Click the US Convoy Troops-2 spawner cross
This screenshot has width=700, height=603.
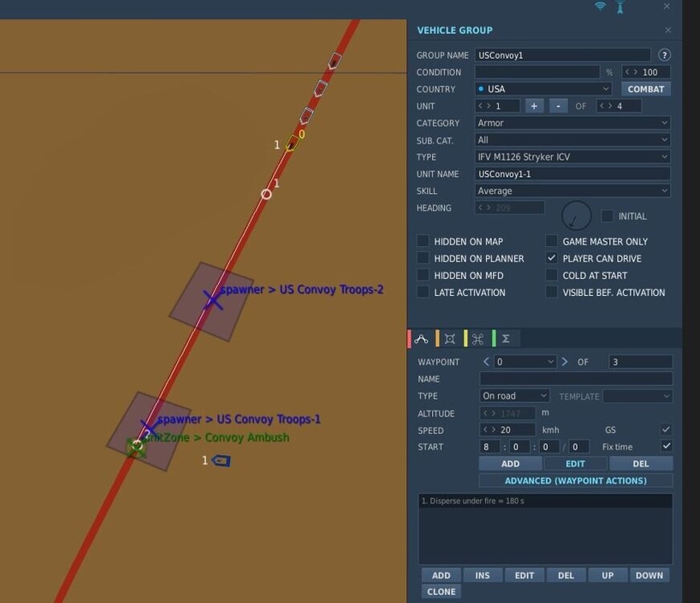[x=213, y=300]
